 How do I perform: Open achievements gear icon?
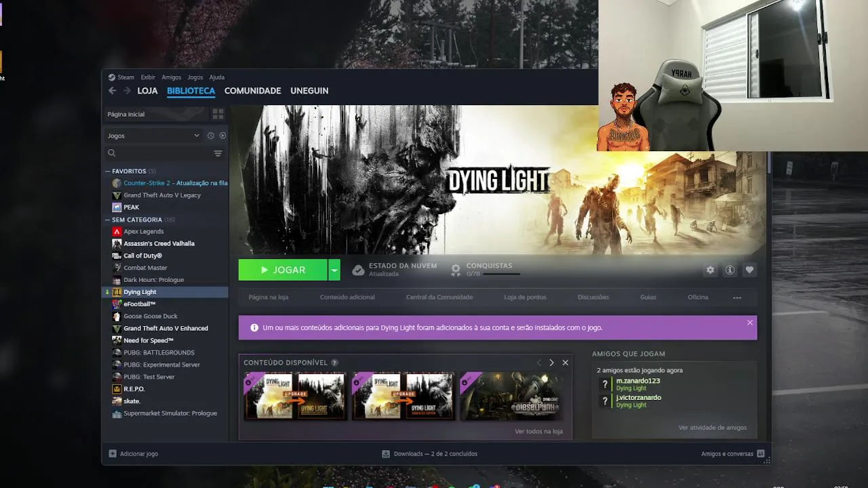pos(456,270)
